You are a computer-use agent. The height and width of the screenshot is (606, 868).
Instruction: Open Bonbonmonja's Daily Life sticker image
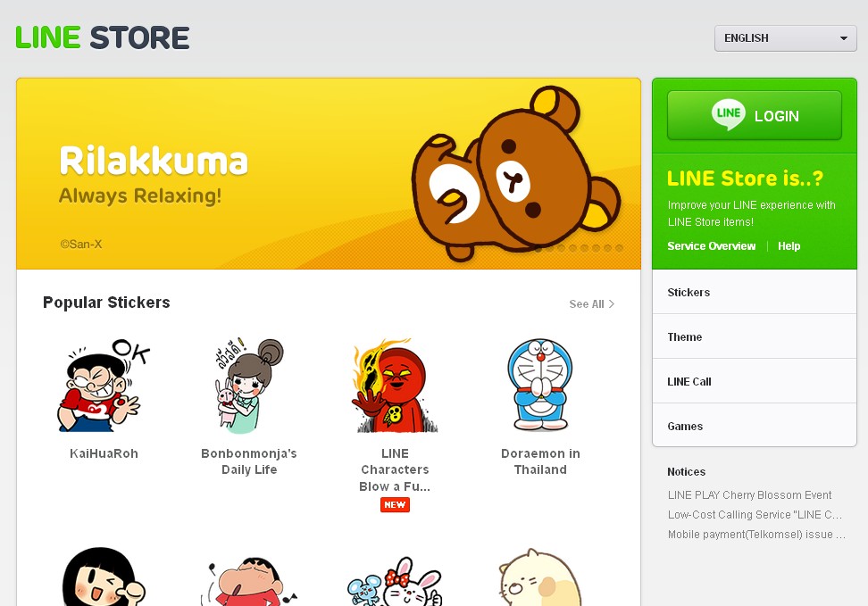coord(249,386)
